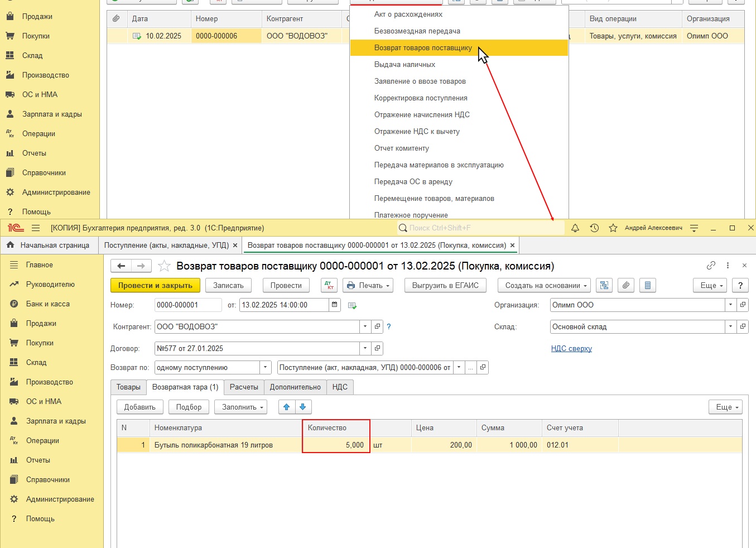Open the Еще menu above the items table

pos(726,407)
